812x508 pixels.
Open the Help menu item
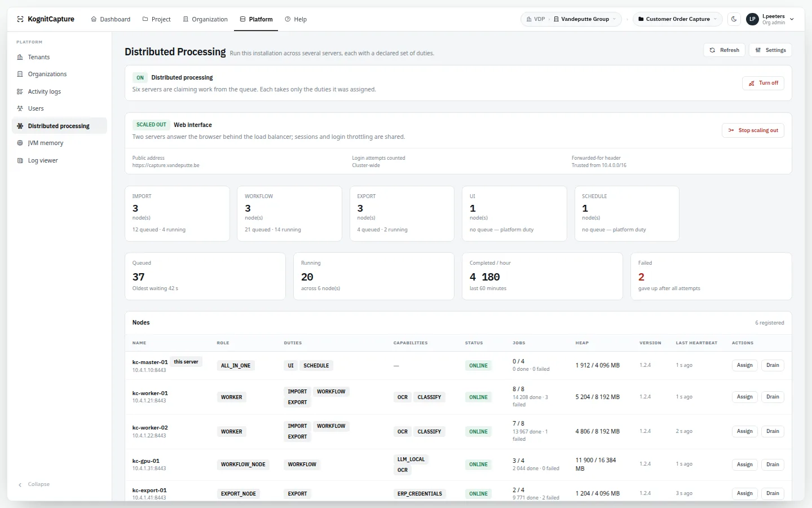[x=296, y=19]
